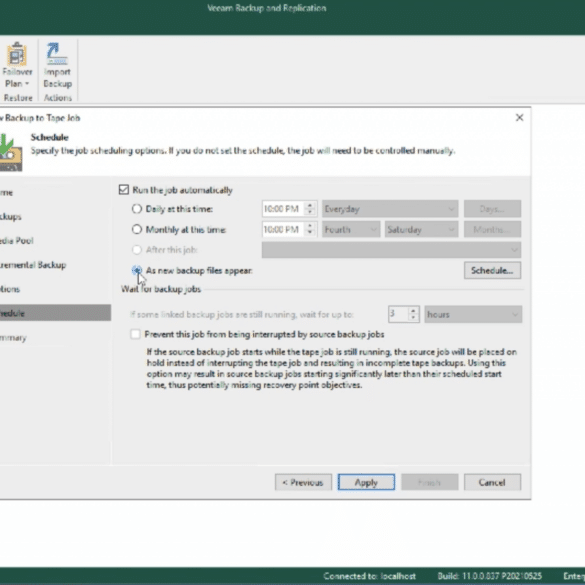Click the Backup to Tape wizard icon
This screenshot has width=585, height=585.
(x=11, y=153)
